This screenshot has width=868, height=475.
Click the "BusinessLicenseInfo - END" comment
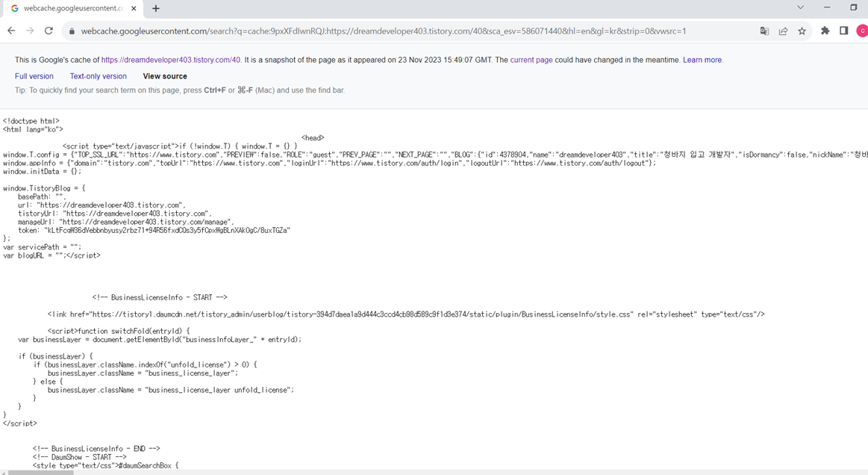96,449
